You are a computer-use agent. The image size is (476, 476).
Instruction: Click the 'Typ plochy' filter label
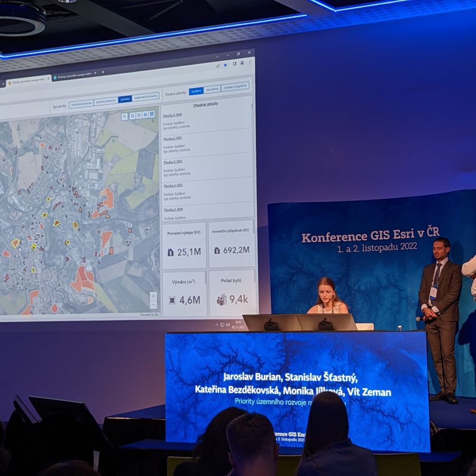59,106
